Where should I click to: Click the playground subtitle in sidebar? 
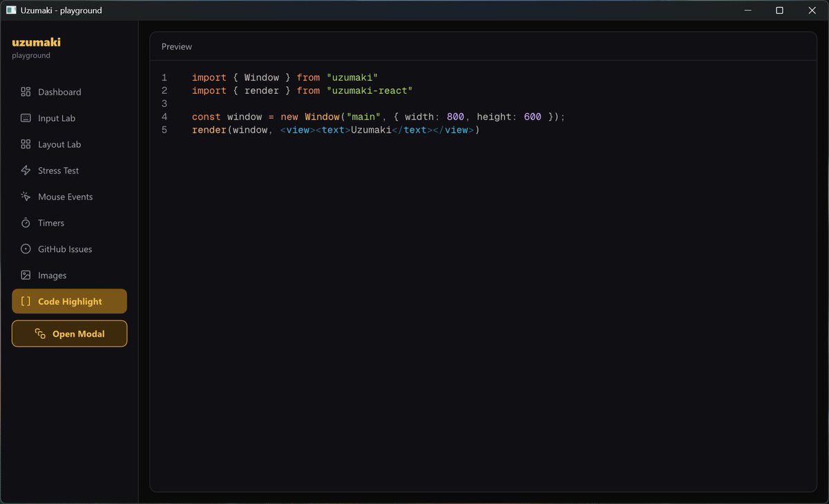pos(31,55)
